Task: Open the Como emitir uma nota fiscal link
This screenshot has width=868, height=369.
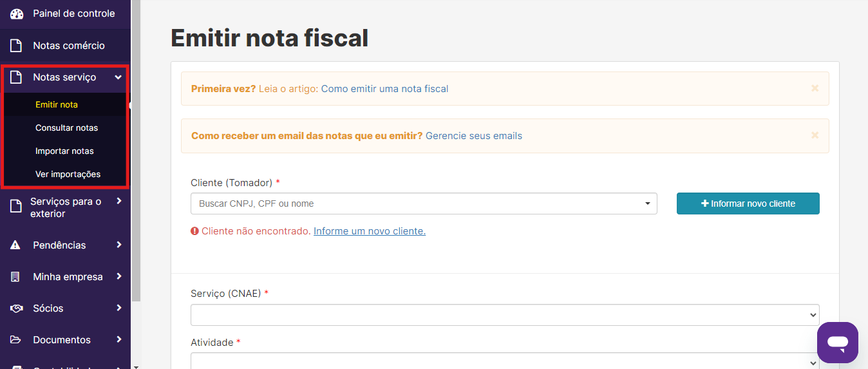Action: [x=384, y=89]
